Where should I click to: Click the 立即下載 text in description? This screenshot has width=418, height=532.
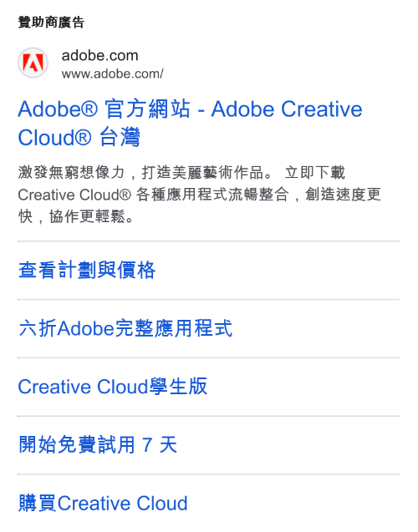315,172
